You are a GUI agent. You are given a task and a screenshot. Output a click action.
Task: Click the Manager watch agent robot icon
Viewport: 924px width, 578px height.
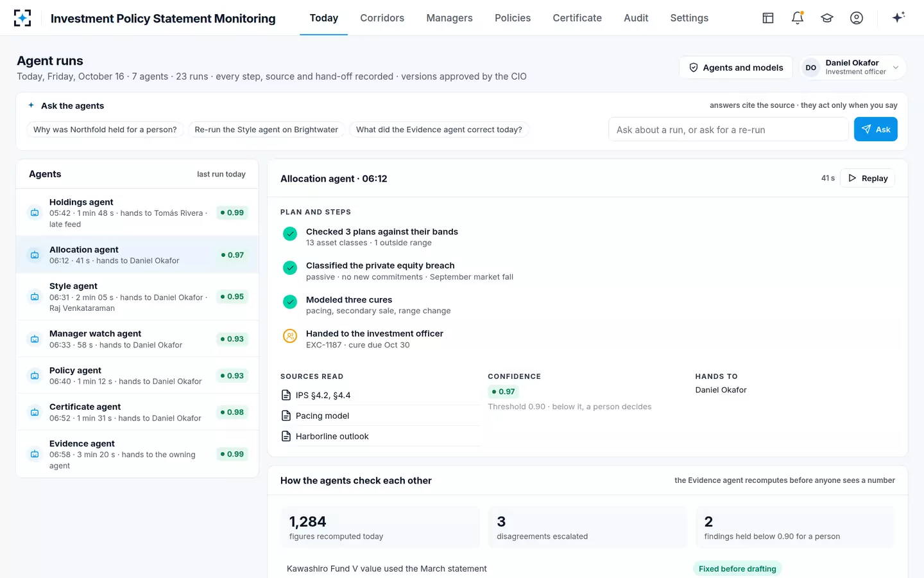pos(35,339)
